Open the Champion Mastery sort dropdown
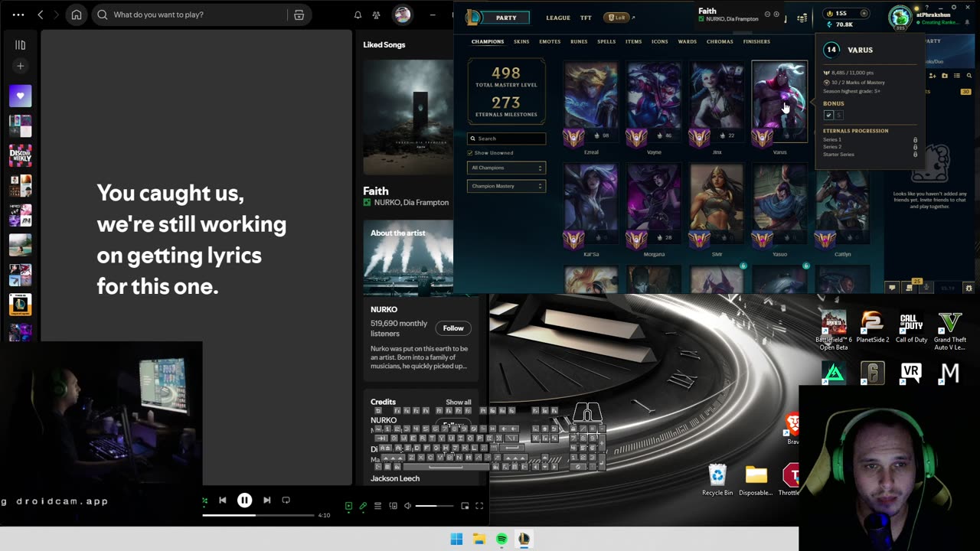 tap(506, 186)
